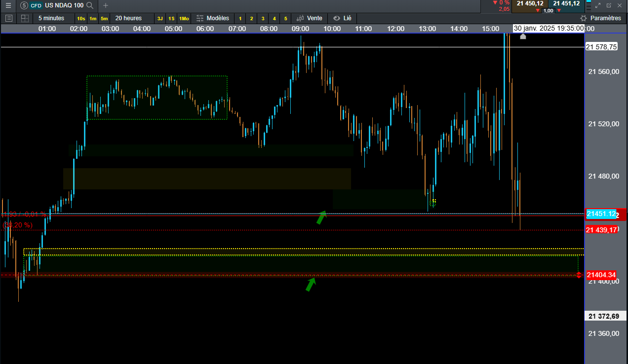Image resolution: width=628 pixels, height=364 pixels.
Task: Toggle the Lié eye icon
Action: pyautogui.click(x=336, y=18)
